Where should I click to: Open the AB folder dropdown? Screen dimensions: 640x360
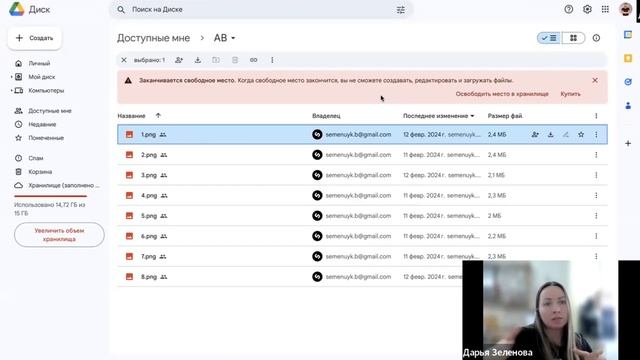224,38
